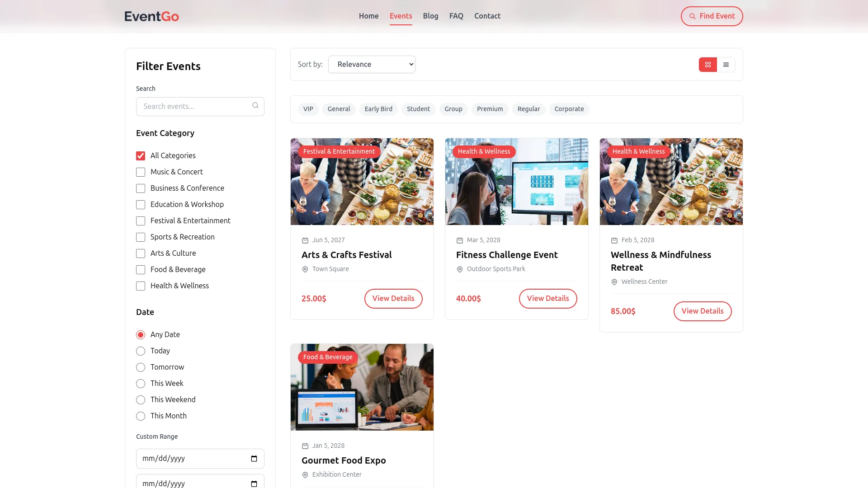Screen dimensions: 868x488
Task: Filter by the VIP ticket tag
Action: (308, 109)
